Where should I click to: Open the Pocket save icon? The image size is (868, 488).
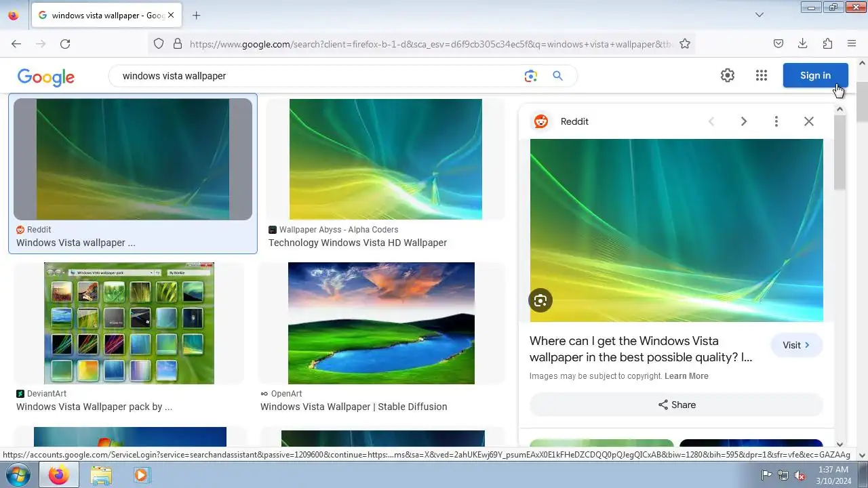coord(778,44)
